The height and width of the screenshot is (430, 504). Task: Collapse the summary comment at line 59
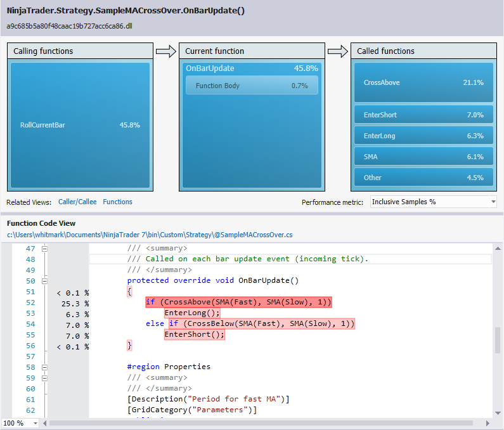point(44,378)
